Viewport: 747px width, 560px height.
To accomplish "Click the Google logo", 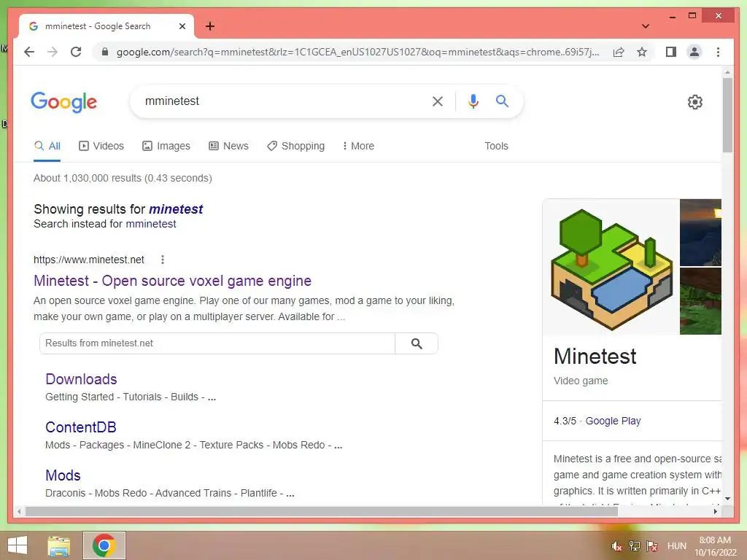I will (x=64, y=101).
